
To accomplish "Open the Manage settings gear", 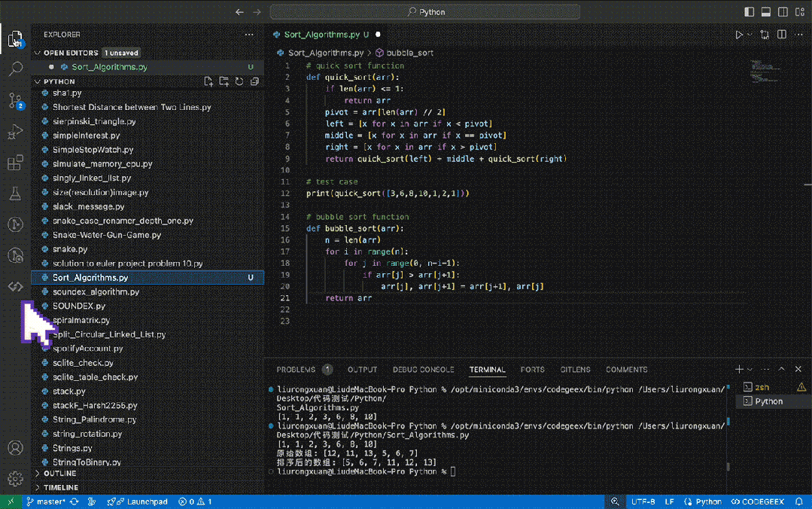I will pos(15,479).
